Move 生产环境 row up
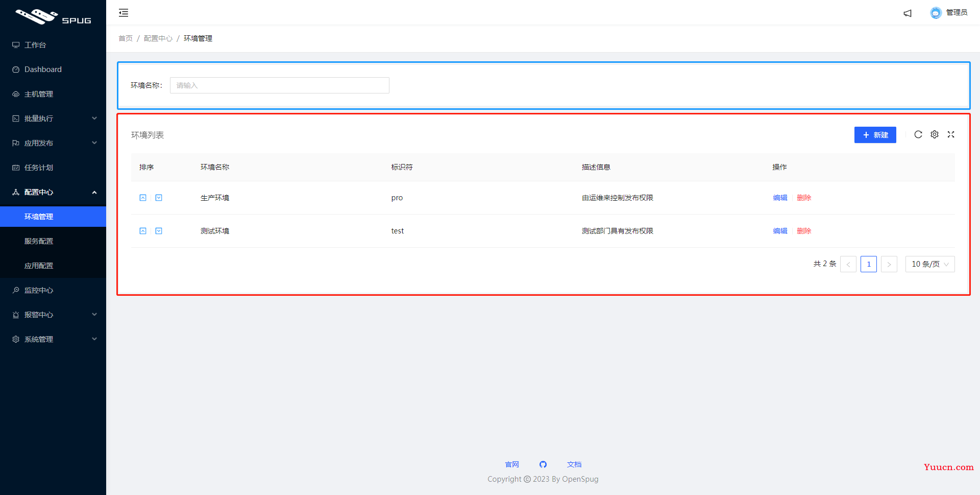 coord(143,198)
